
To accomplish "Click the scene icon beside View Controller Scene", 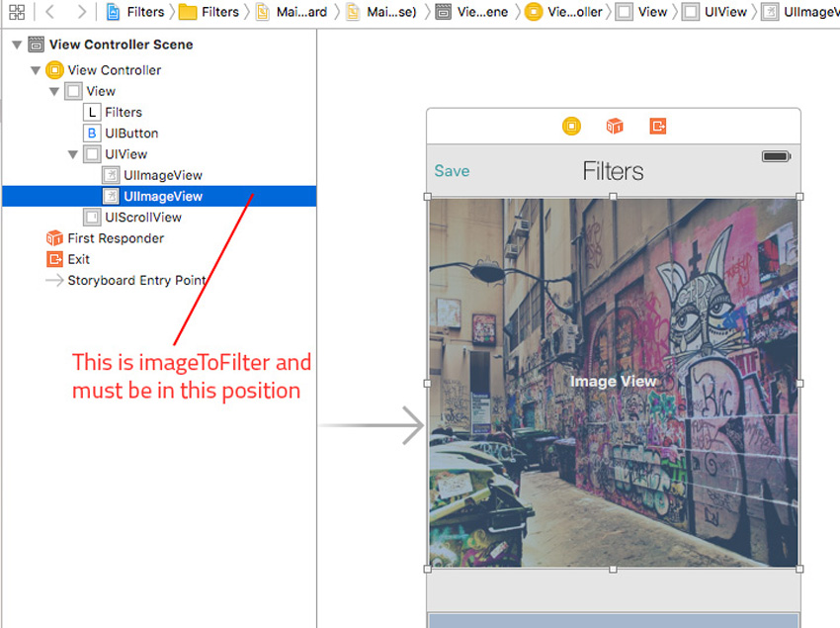I will coord(36,45).
